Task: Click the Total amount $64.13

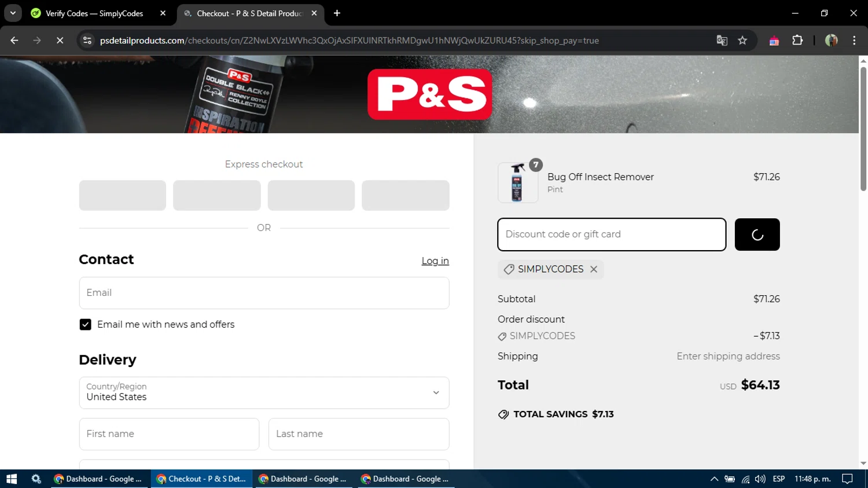Action: (760, 385)
